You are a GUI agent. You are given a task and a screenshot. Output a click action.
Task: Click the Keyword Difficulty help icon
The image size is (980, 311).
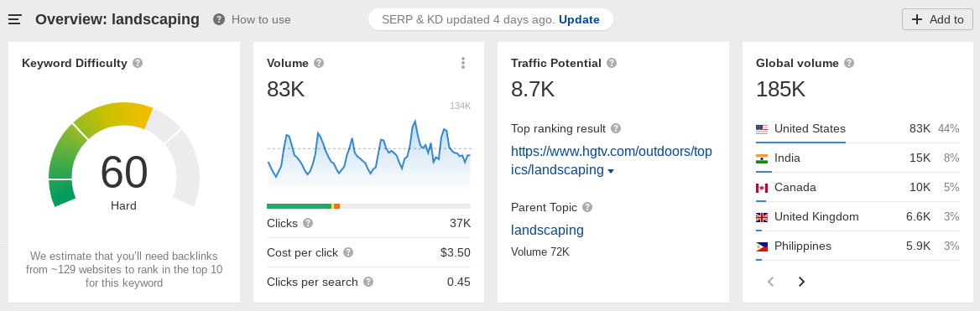(138, 63)
